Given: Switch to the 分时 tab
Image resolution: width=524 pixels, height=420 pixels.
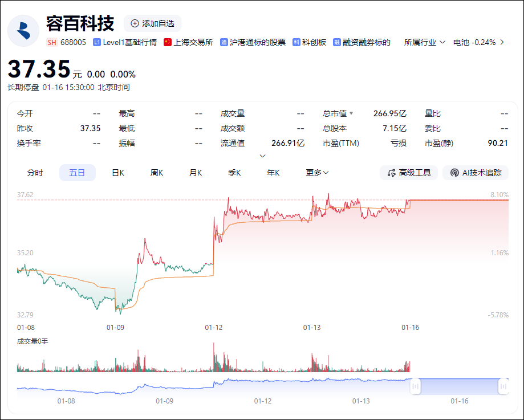Looking at the screenshot, I should point(35,173).
